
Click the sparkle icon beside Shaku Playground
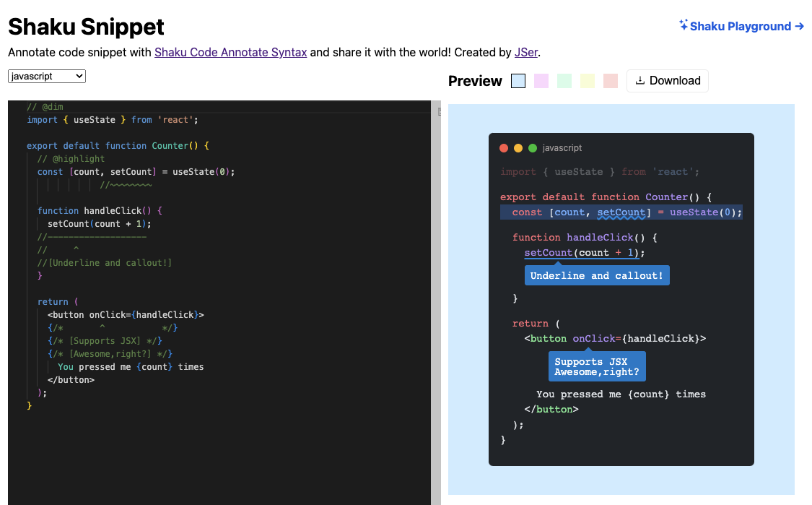tap(684, 25)
